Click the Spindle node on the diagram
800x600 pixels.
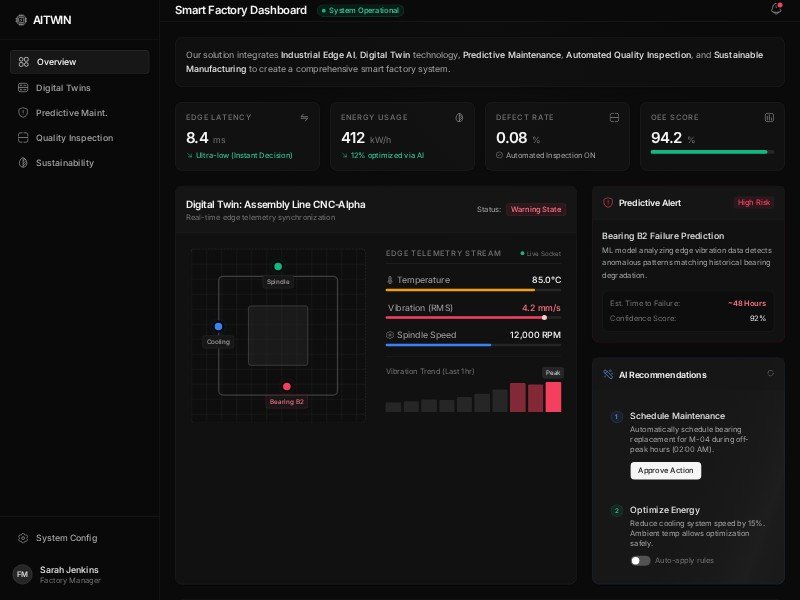[278, 266]
